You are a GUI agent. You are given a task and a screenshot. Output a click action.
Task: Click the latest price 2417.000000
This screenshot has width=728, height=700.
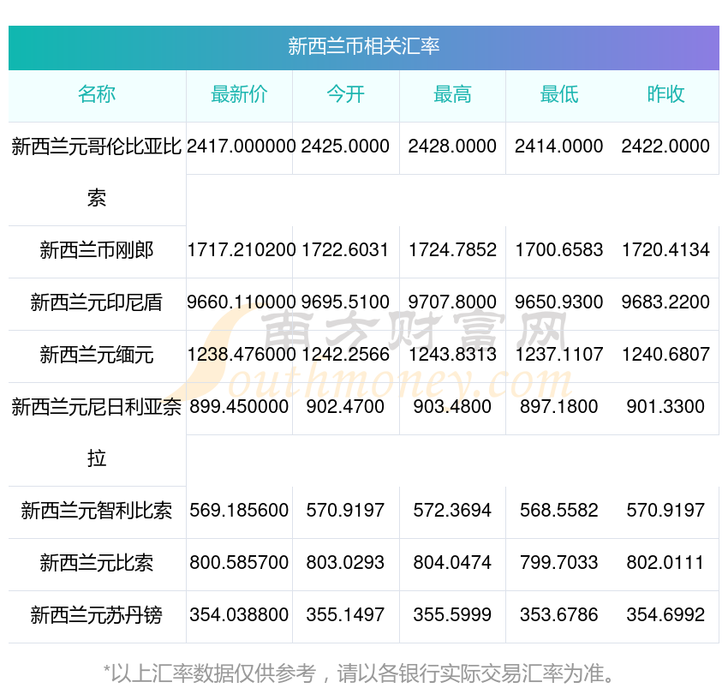click(x=241, y=147)
